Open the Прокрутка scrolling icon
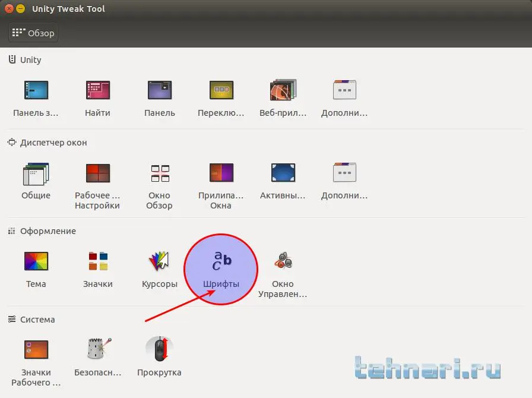This screenshot has width=532, height=398. click(160, 349)
